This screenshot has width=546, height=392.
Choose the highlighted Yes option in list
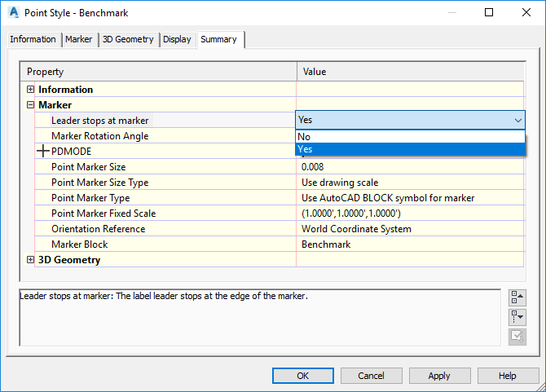[410, 149]
